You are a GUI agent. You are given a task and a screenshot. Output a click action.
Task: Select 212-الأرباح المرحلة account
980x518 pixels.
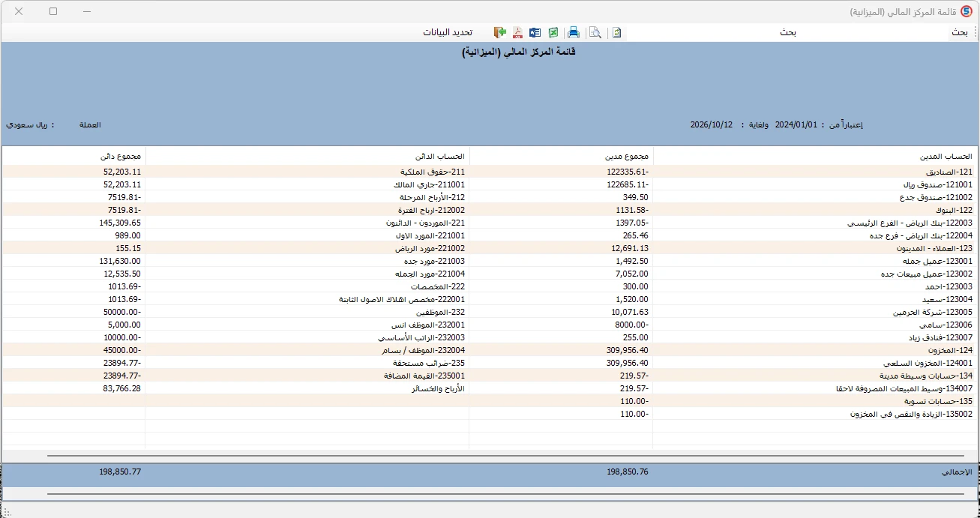431,197
